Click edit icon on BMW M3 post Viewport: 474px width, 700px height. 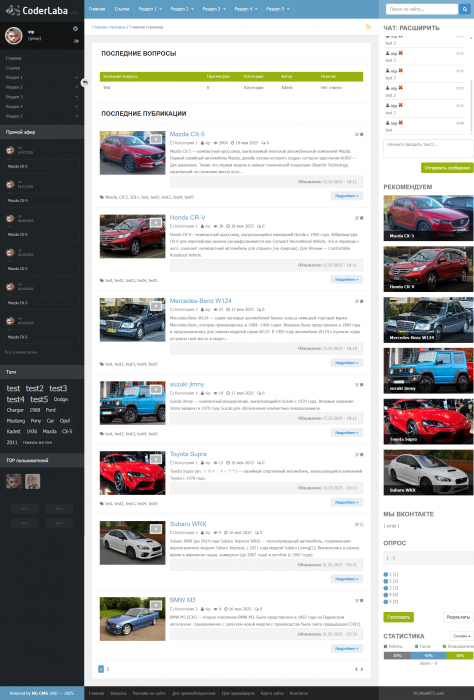357,600
